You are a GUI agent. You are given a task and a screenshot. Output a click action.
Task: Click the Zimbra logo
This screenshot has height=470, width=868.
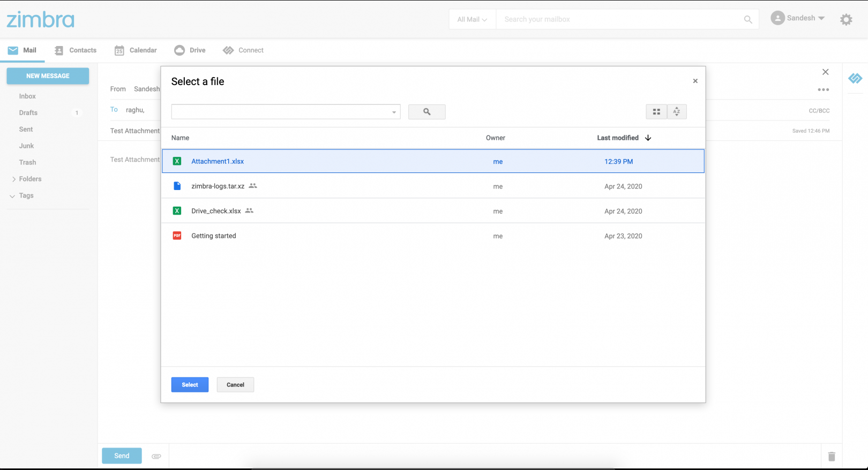pyautogui.click(x=41, y=19)
